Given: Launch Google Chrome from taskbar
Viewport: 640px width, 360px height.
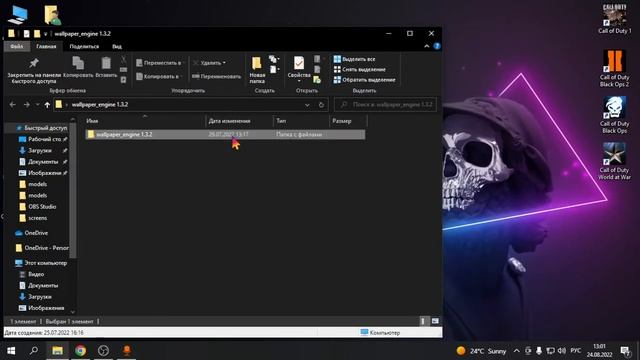Looking at the screenshot, I should pos(80,351).
